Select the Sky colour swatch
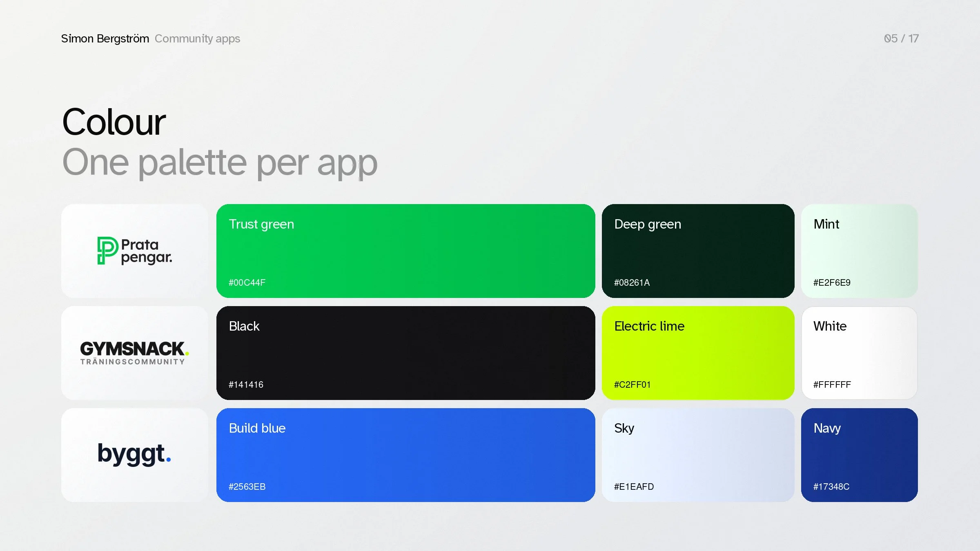Image resolution: width=980 pixels, height=551 pixels. [x=698, y=455]
